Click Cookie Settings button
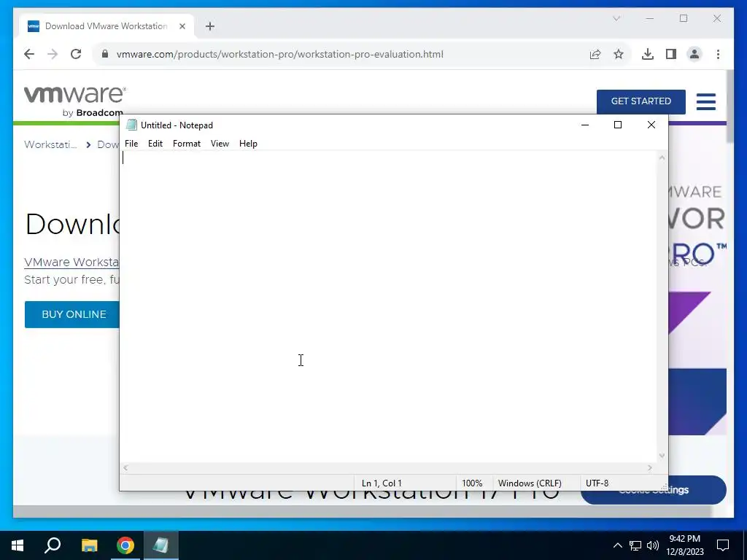 point(654,490)
